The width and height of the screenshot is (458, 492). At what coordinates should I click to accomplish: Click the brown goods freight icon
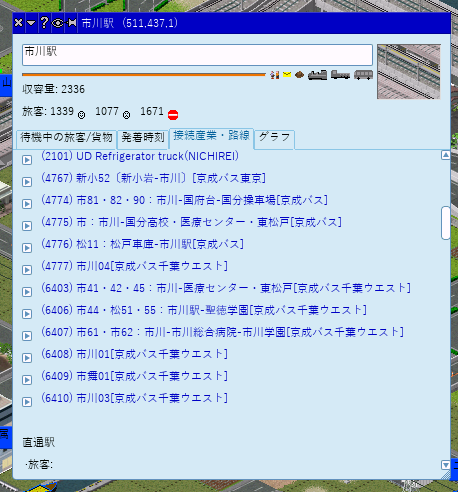[x=299, y=75]
